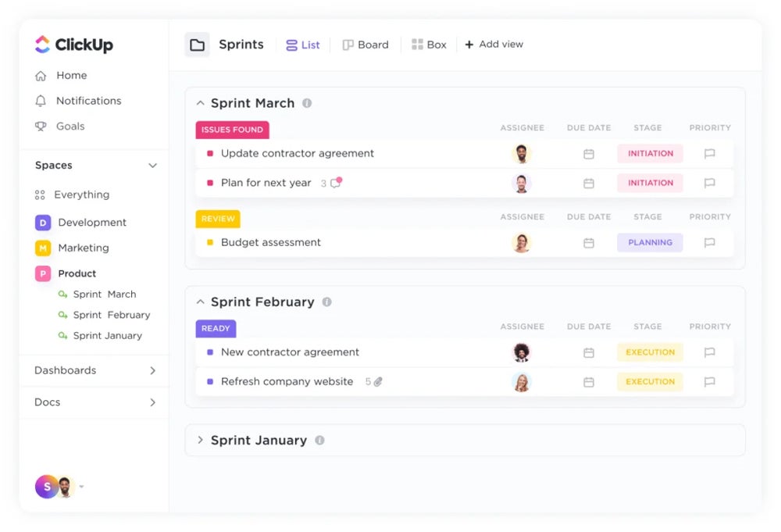Change the PLANNING stage of Budget assessment
The width and height of the screenshot is (781, 532).
(650, 243)
